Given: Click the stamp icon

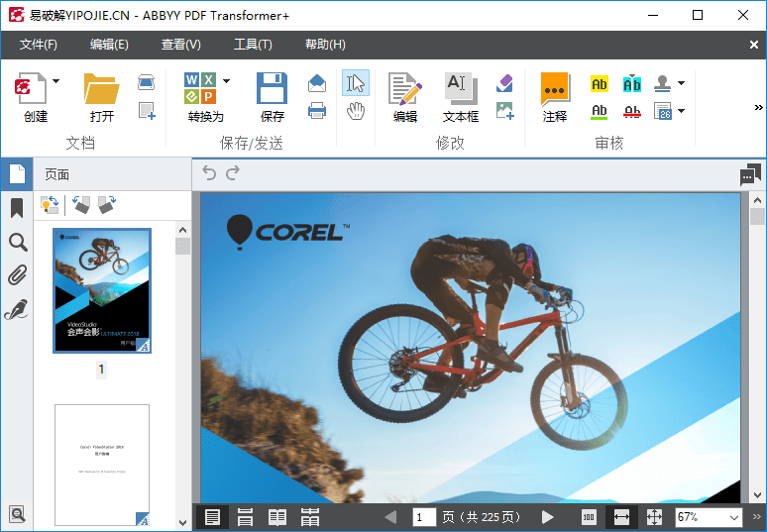Looking at the screenshot, I should 663,83.
